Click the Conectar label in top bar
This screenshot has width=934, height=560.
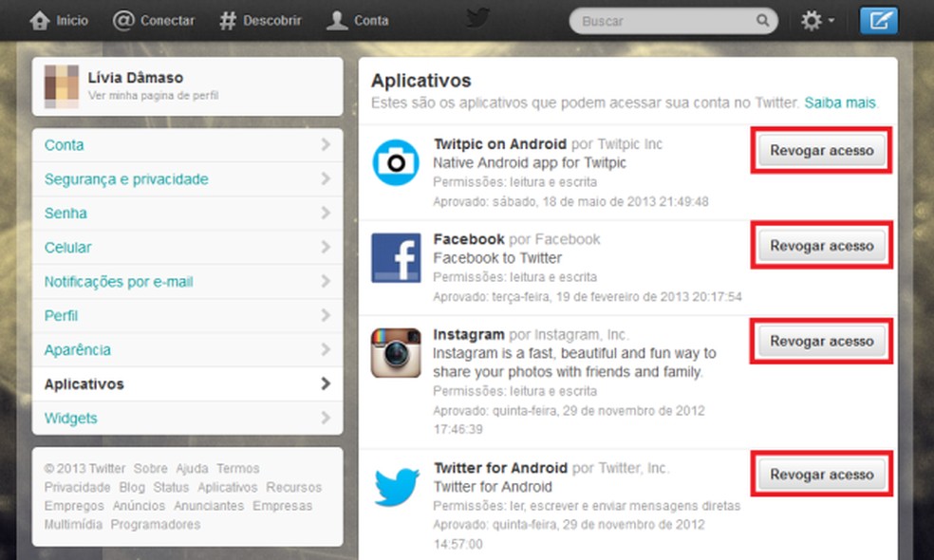(167, 21)
